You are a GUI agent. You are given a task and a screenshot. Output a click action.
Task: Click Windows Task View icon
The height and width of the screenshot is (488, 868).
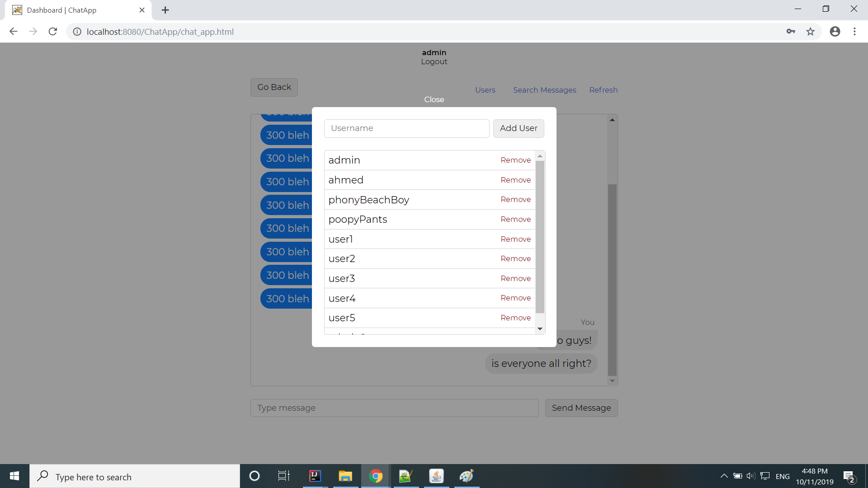click(x=283, y=476)
